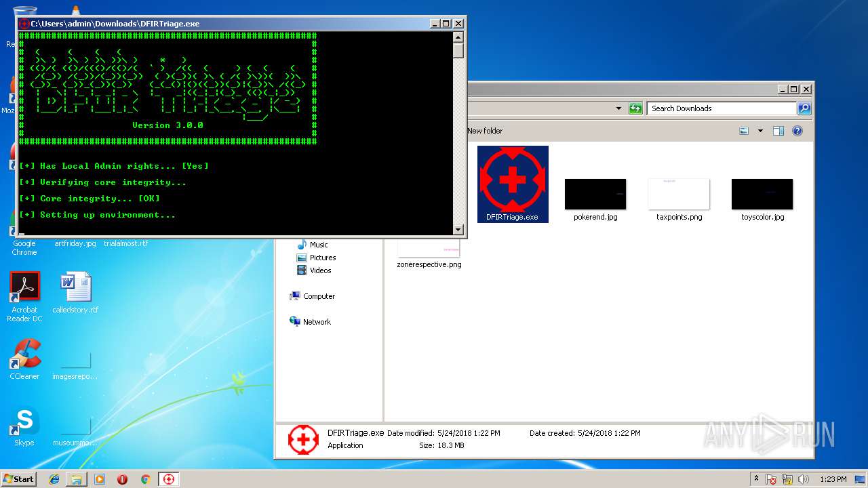The width and height of the screenshot is (868, 488).
Task: Open Explorer help icon
Action: (x=797, y=131)
